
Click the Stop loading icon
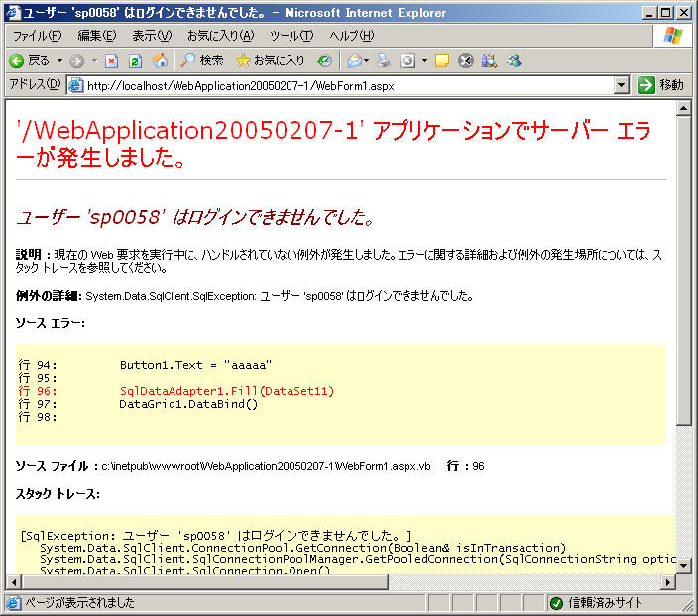point(112,61)
